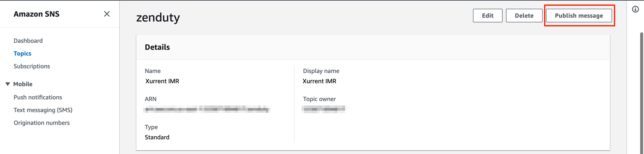Collapse the Mobile section triangle
The image size is (644, 154).
point(8,84)
